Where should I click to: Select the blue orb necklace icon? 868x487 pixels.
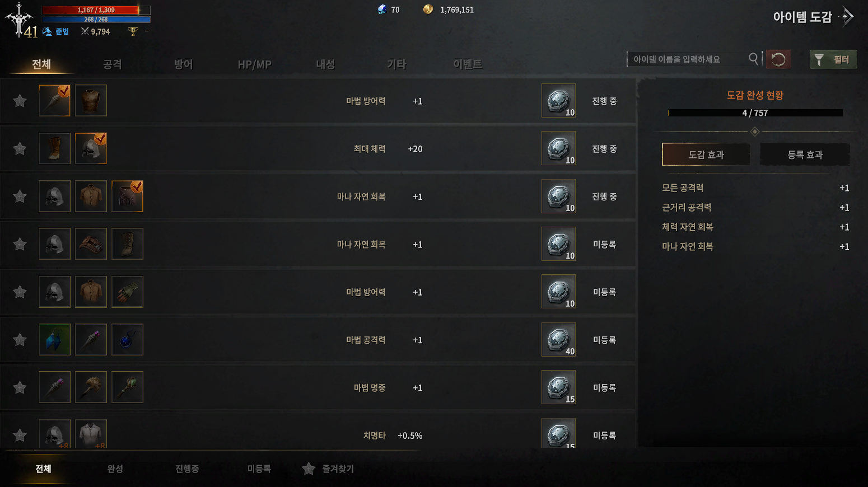(x=127, y=340)
